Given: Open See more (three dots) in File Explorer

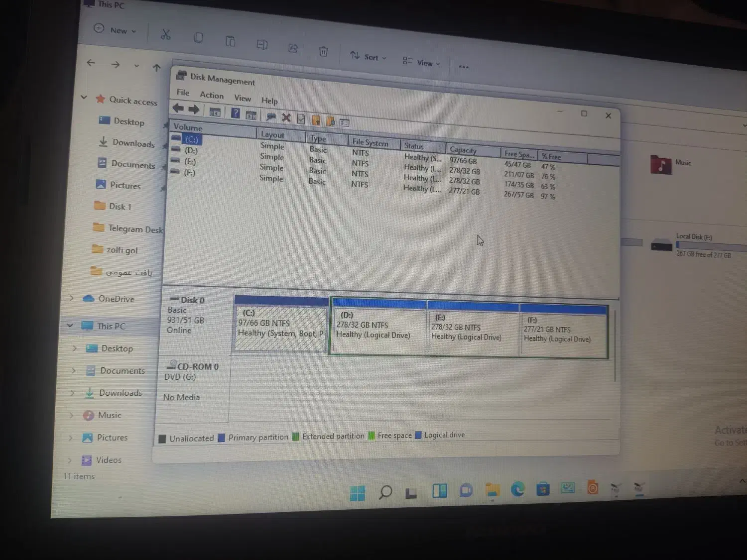Looking at the screenshot, I should pyautogui.click(x=464, y=67).
